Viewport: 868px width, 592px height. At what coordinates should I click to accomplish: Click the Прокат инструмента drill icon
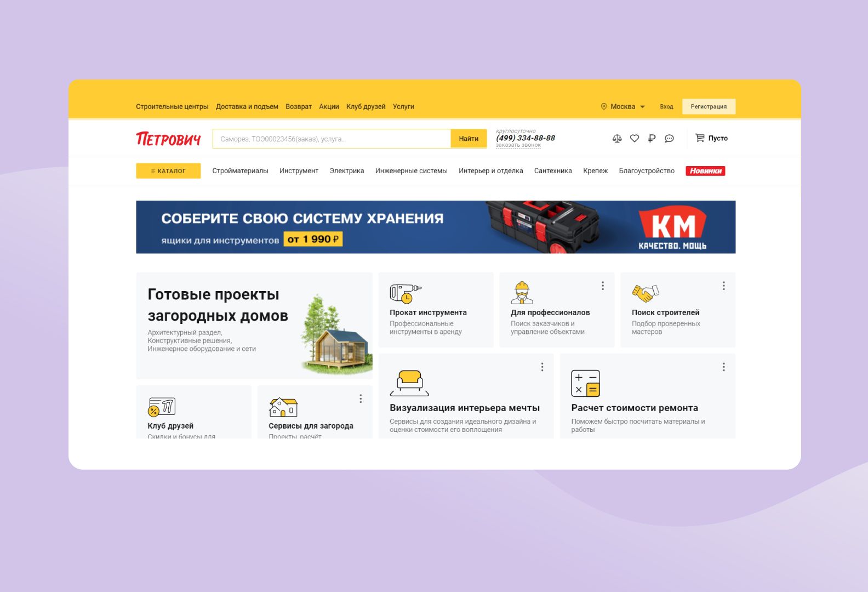click(x=405, y=293)
